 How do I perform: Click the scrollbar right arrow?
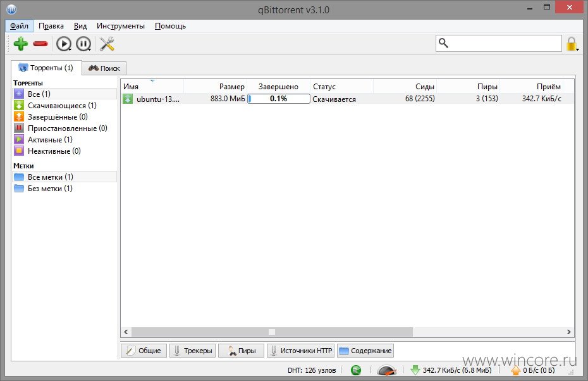pos(569,332)
